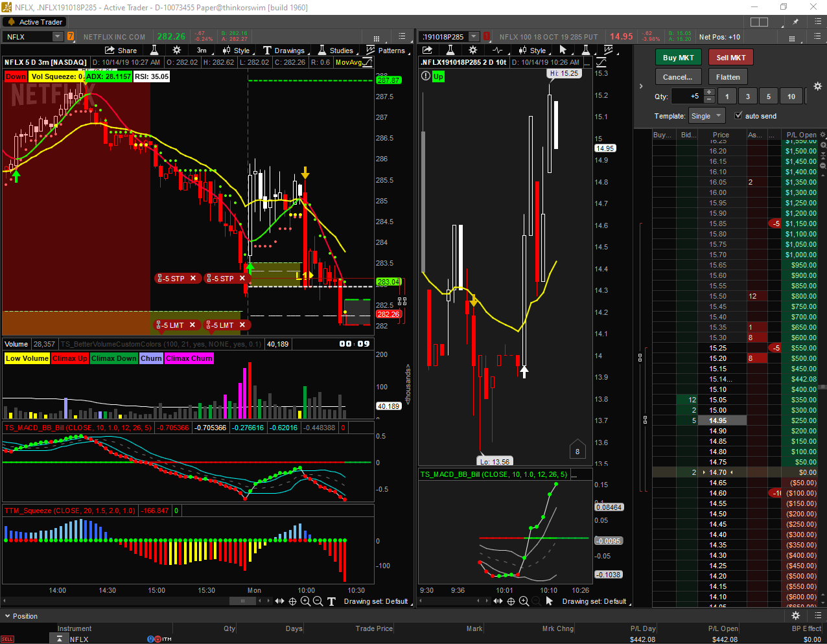The height and width of the screenshot is (644, 827).
Task: Click the scale icon beside MovAvg label
Action: click(x=367, y=62)
